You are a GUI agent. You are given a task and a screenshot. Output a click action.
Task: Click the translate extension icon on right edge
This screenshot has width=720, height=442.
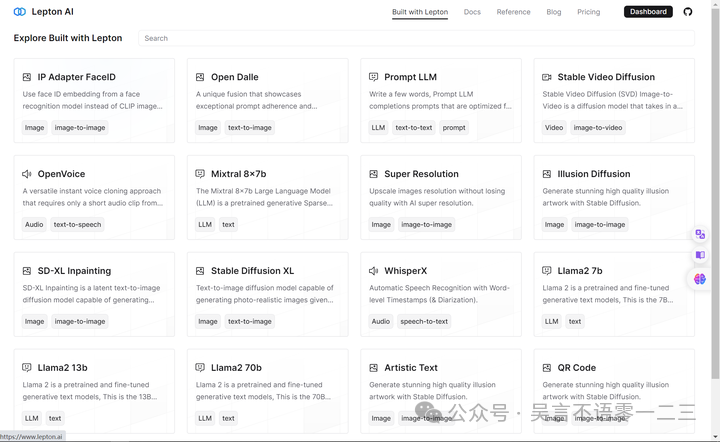point(700,235)
